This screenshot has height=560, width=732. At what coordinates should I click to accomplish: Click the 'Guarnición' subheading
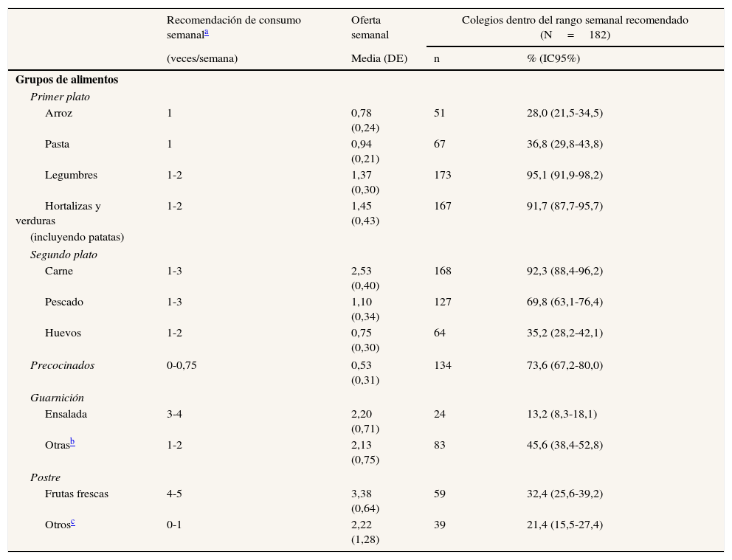[57, 398]
